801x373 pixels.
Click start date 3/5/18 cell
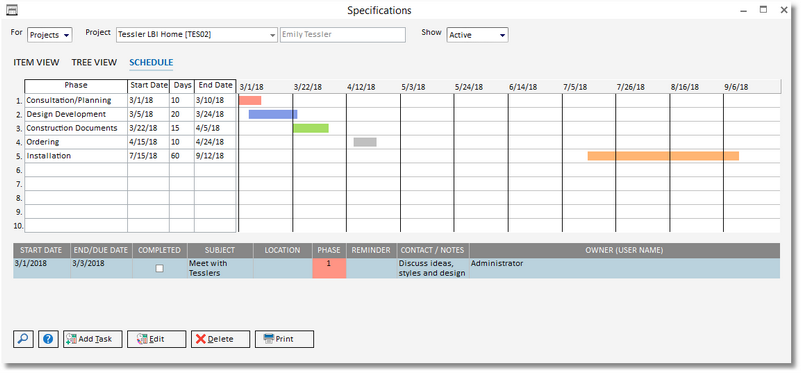(x=148, y=114)
